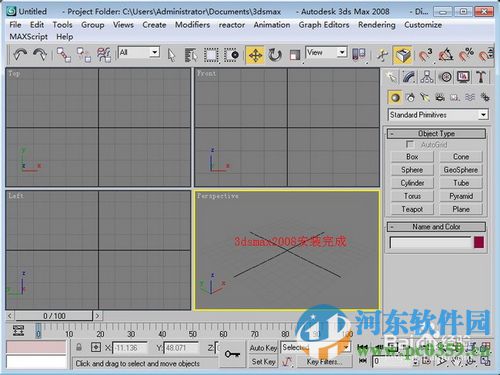The height and width of the screenshot is (375, 500).
Task: Activate the Select and Move tool
Action: (255, 55)
